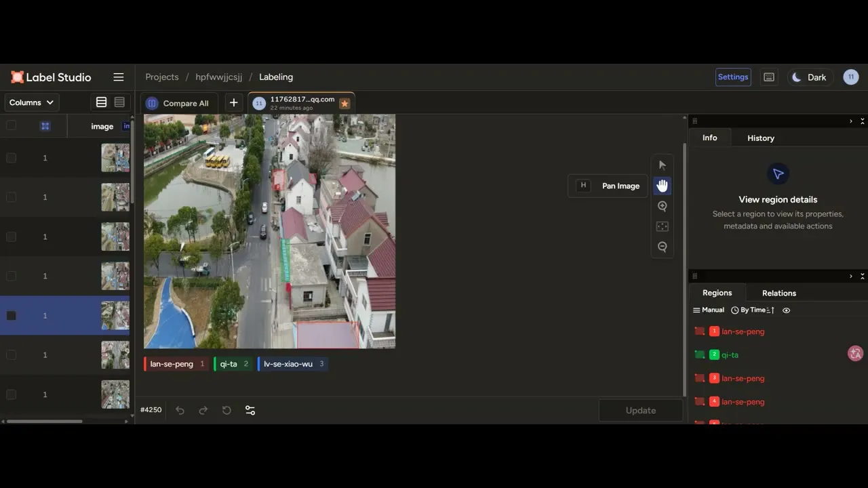Switch to the Relations tab
Image resolution: width=868 pixels, height=488 pixels.
779,293
